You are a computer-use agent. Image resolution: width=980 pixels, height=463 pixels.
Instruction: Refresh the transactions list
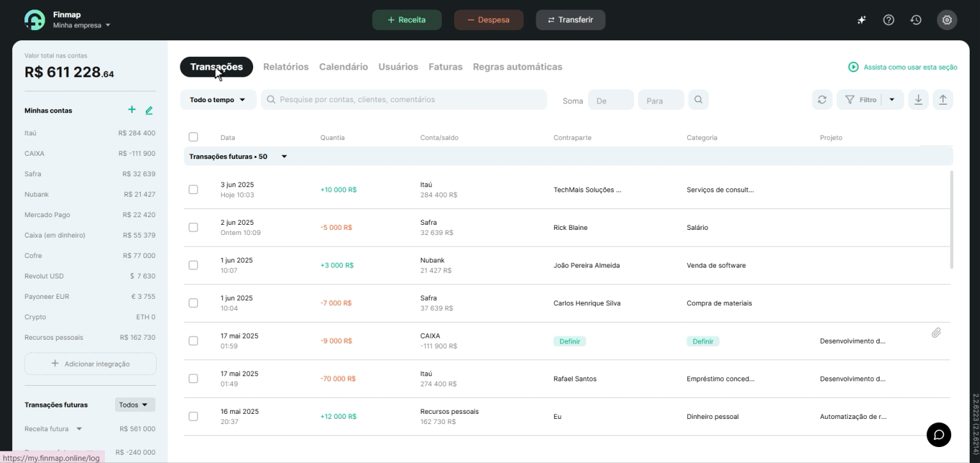click(x=822, y=100)
